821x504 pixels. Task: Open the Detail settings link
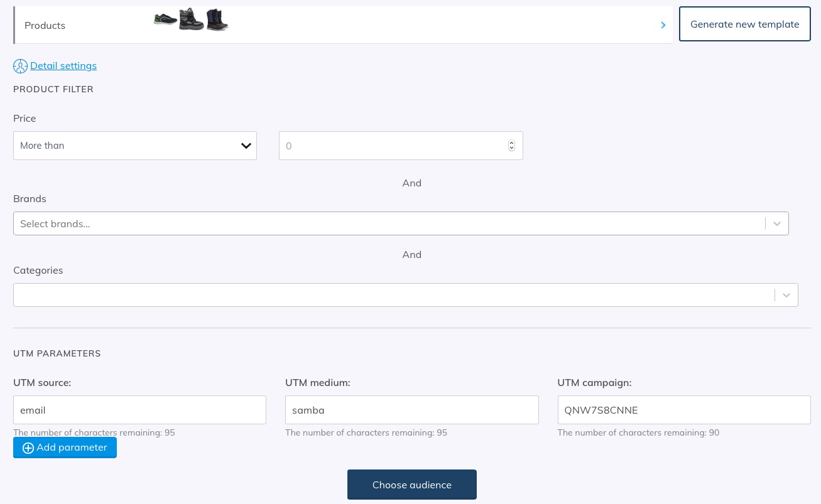point(63,66)
